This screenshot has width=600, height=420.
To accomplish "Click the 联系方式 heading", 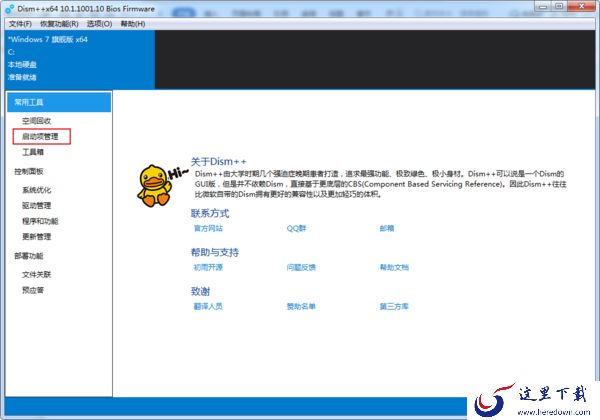I will click(210, 213).
